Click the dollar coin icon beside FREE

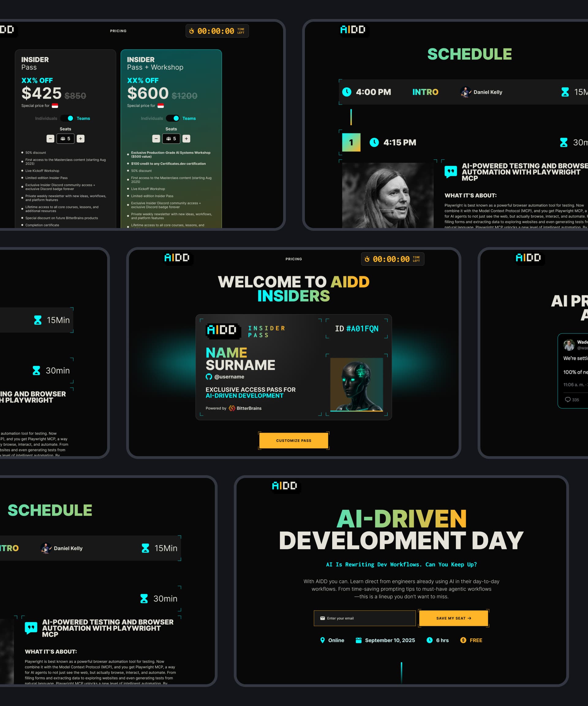(463, 640)
